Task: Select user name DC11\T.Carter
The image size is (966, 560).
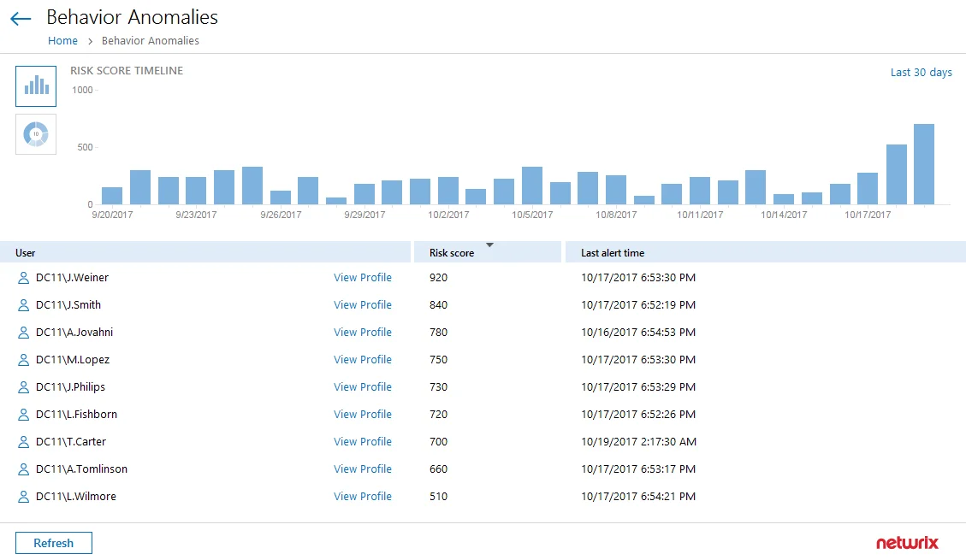Action: (71, 441)
